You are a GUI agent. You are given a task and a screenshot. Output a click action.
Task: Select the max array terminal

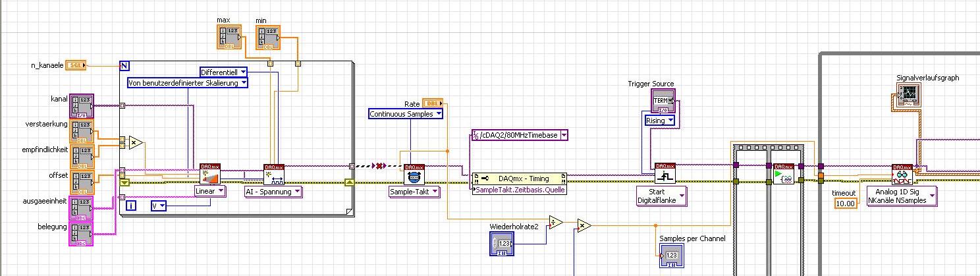point(230,37)
